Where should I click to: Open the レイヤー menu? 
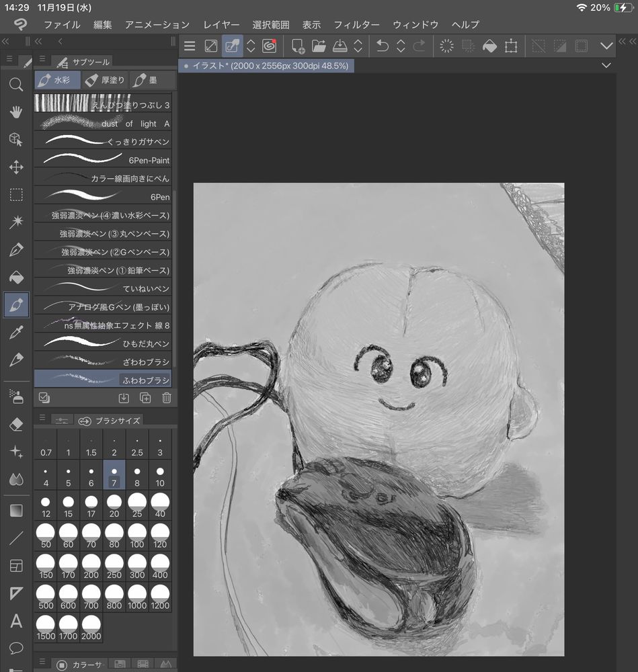[221, 25]
